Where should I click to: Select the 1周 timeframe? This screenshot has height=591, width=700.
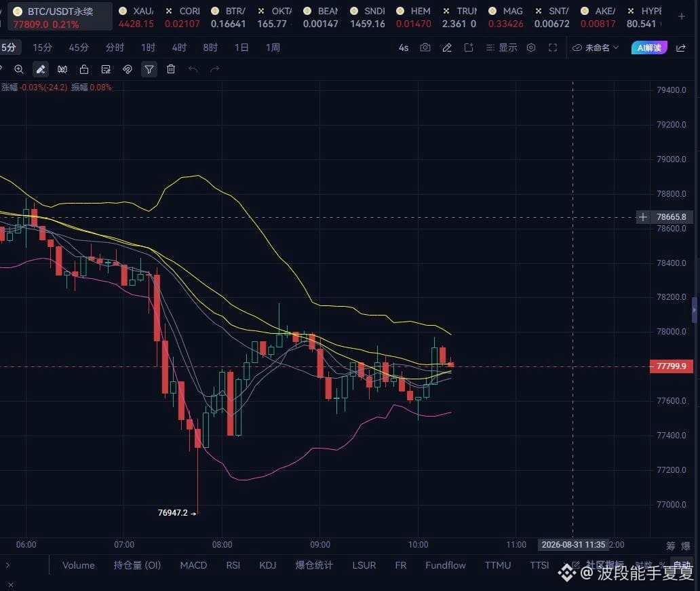click(273, 47)
